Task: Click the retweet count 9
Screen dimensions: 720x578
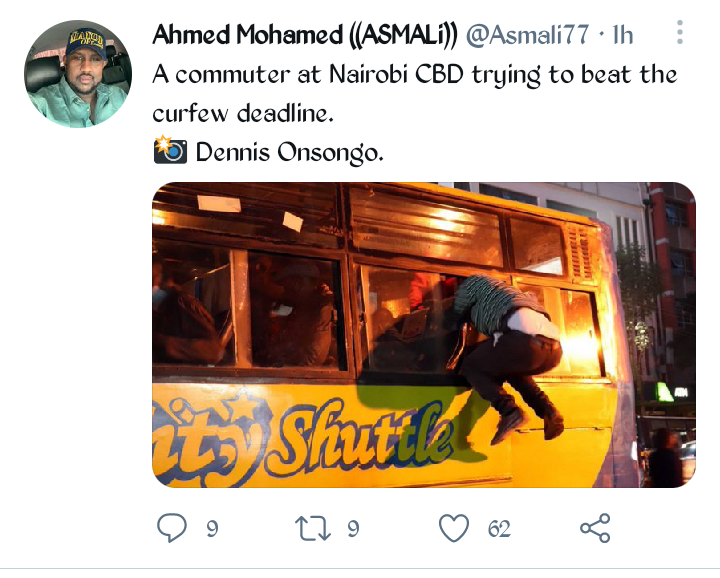Action: coord(353,529)
